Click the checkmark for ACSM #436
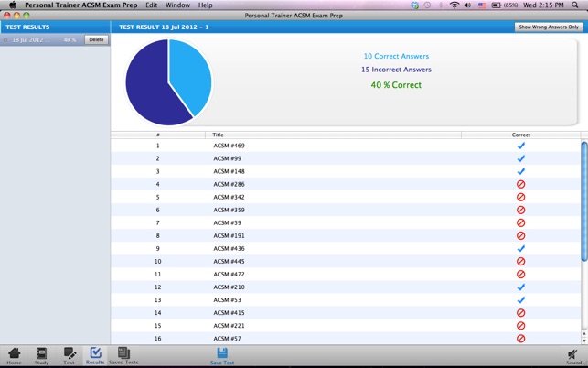The width and height of the screenshot is (588, 368). tap(521, 248)
